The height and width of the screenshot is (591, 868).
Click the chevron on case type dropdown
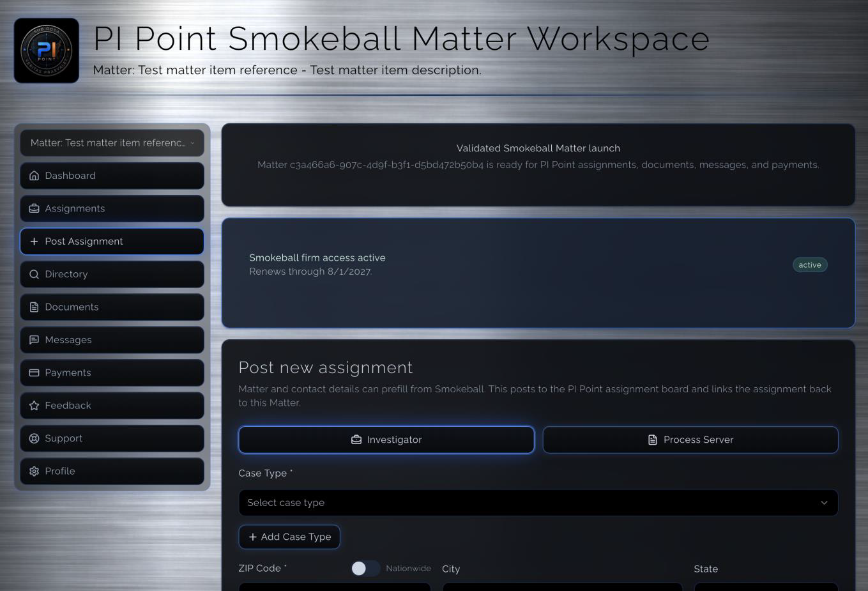tap(824, 503)
